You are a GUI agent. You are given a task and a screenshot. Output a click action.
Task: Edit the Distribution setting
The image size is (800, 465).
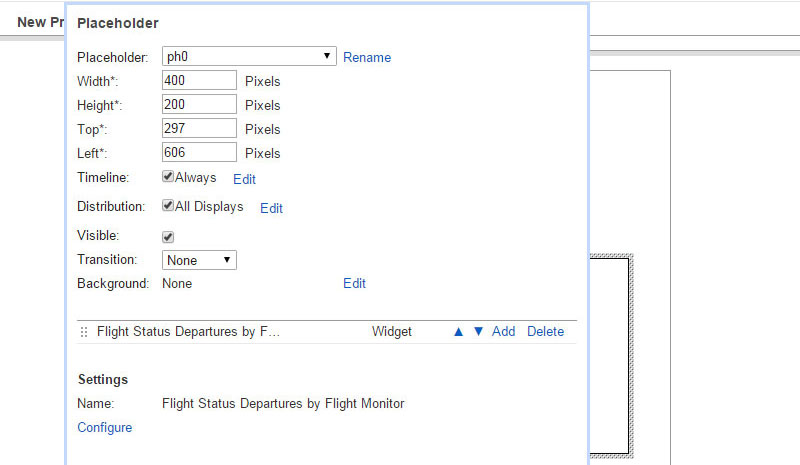coord(271,208)
